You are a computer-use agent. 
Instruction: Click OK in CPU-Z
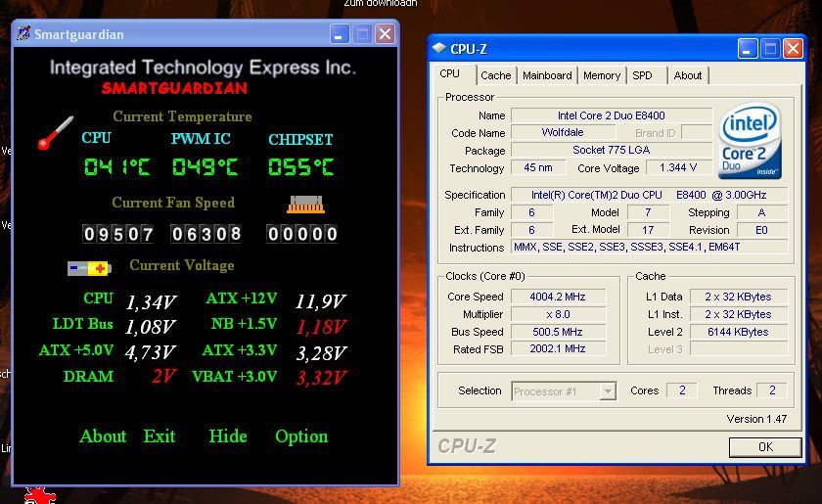pos(765,447)
